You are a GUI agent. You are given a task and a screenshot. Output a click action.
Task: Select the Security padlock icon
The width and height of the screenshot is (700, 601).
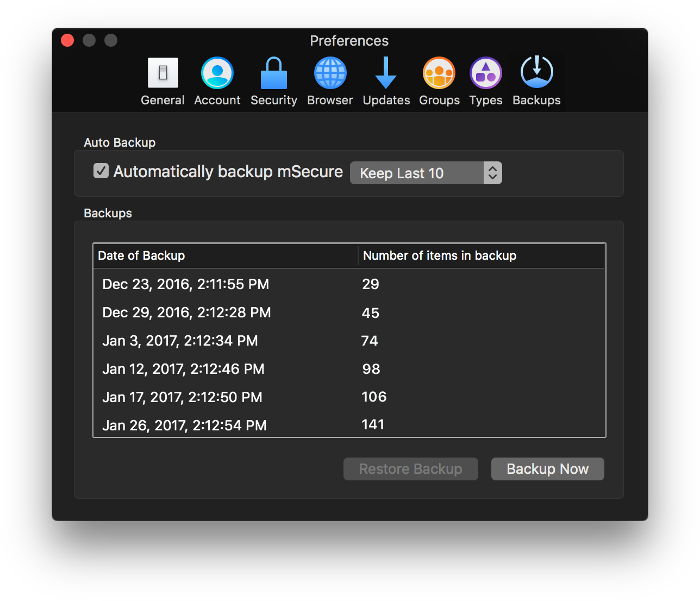[274, 73]
